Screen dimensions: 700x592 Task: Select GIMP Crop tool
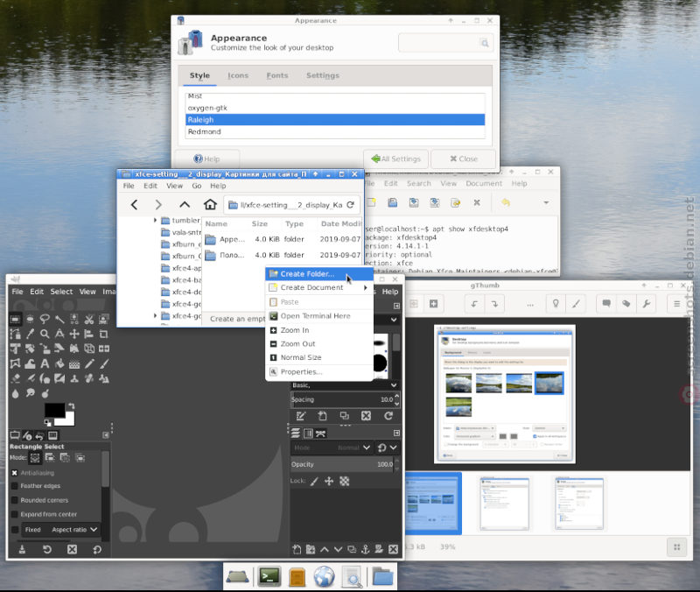[103, 334]
